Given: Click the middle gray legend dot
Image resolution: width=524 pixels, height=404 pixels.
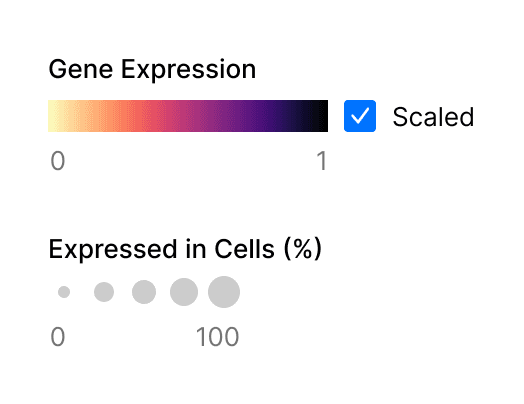Looking at the screenshot, I should [144, 292].
